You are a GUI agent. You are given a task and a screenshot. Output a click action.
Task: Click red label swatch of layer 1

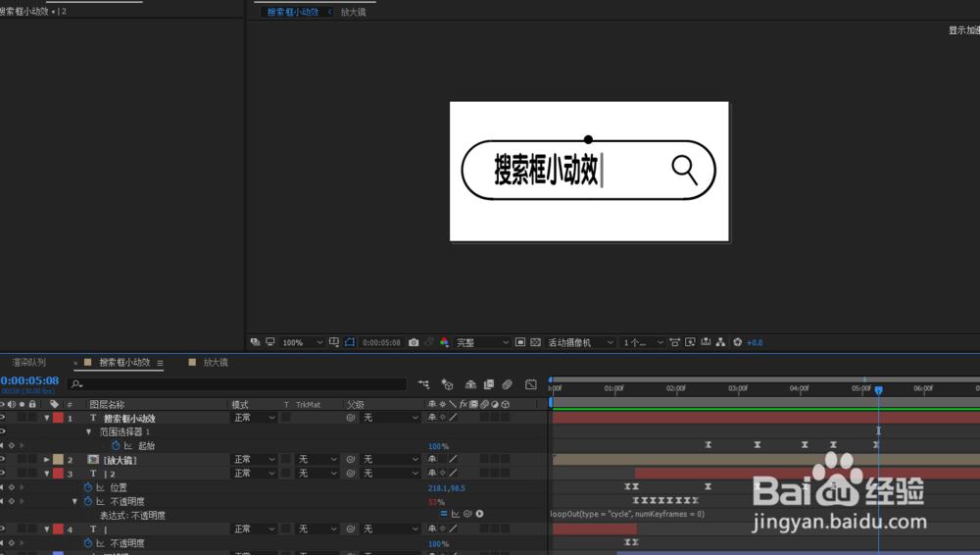58,418
